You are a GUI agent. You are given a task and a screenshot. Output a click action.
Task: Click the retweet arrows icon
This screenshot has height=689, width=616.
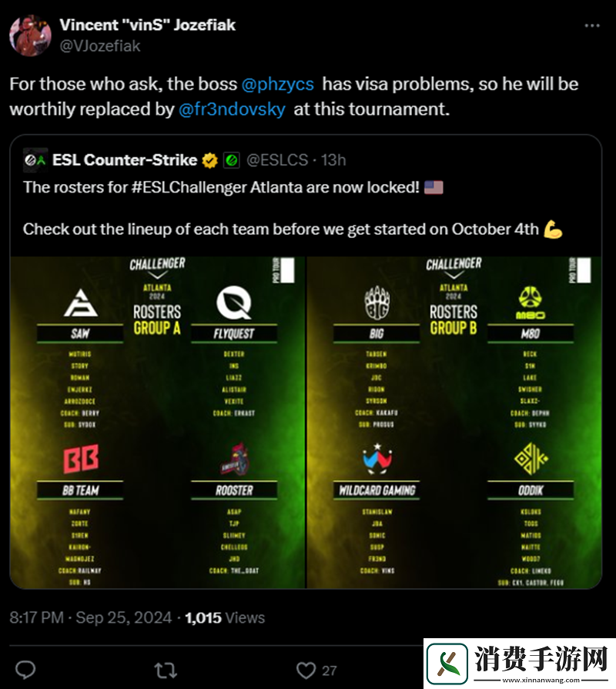click(x=166, y=669)
